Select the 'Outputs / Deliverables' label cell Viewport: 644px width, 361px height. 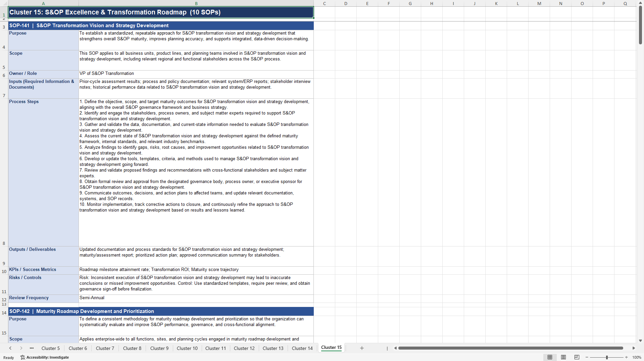coord(43,256)
